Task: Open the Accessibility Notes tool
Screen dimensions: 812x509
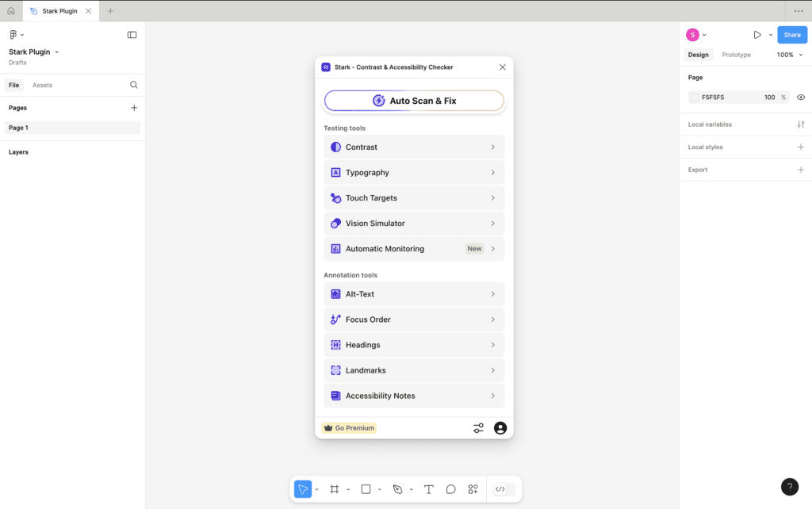Action: point(414,396)
